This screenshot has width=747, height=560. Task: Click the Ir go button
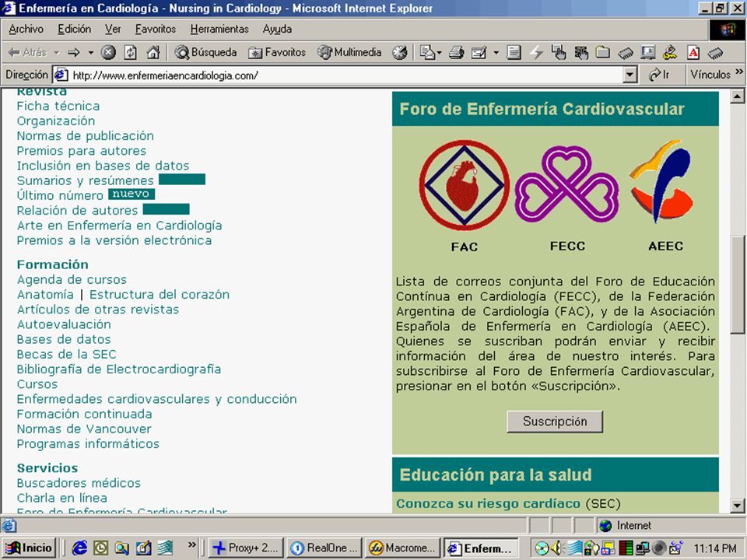(661, 75)
